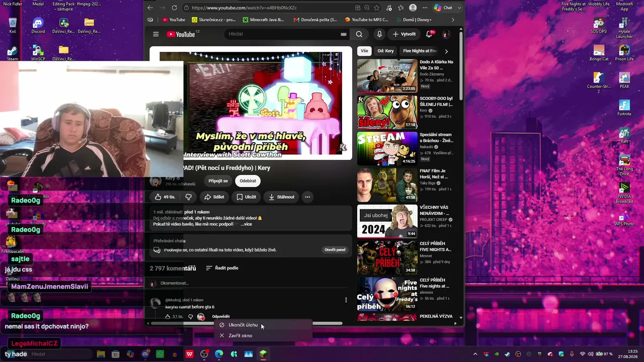Select the Vše filter chip
This screenshot has height=362, width=644.
[x=364, y=51]
